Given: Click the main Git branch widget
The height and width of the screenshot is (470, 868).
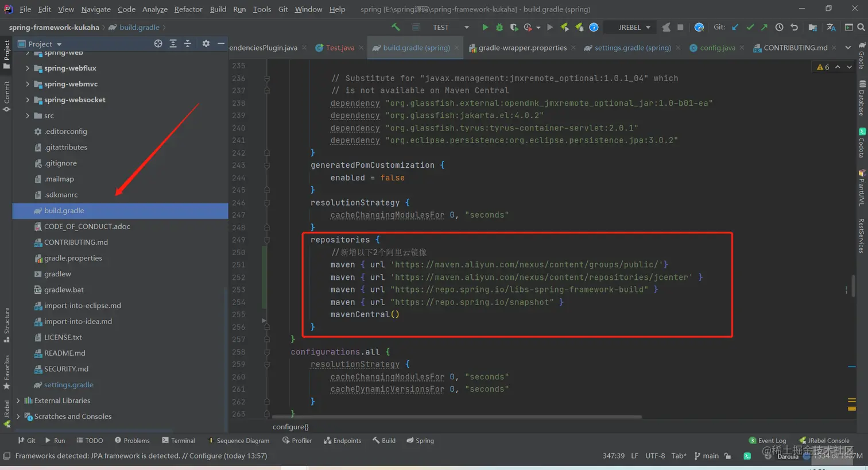Looking at the screenshot, I should tap(707, 456).
